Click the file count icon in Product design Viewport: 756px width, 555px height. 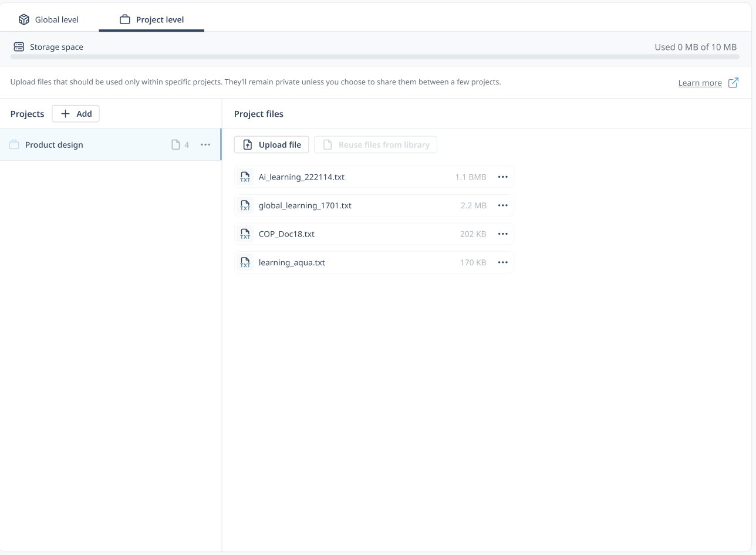[x=176, y=145]
